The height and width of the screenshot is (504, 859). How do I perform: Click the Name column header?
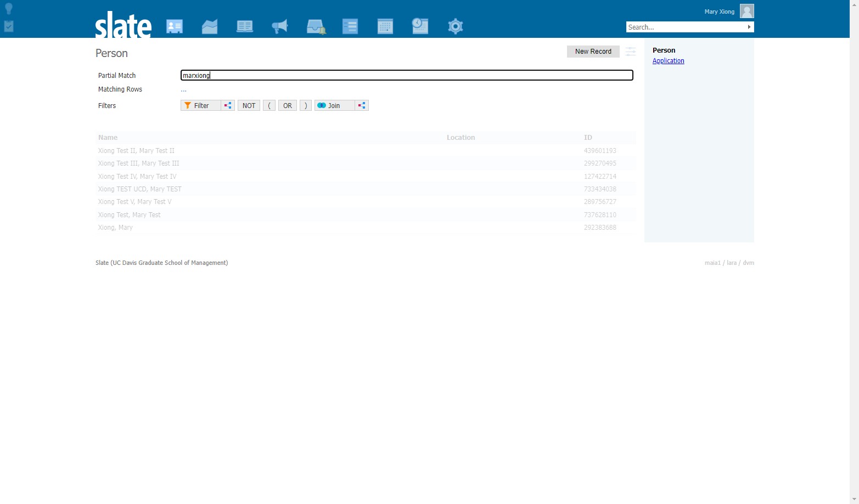click(x=108, y=138)
